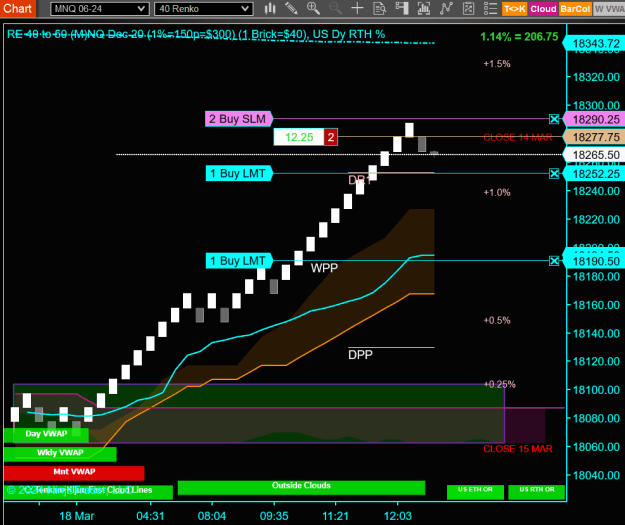Click the red Mnt VWAP label
This screenshot has width=625, height=525.
point(74,472)
